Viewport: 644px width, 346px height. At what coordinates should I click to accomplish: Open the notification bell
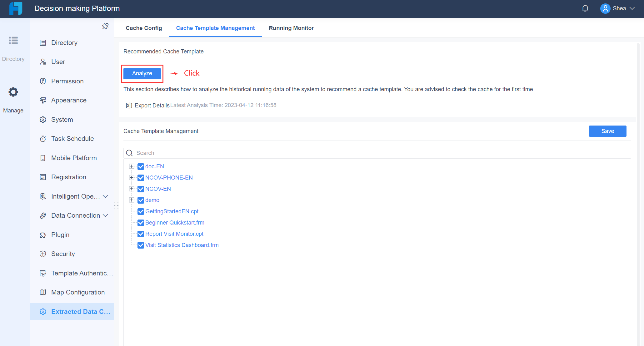[x=585, y=8]
